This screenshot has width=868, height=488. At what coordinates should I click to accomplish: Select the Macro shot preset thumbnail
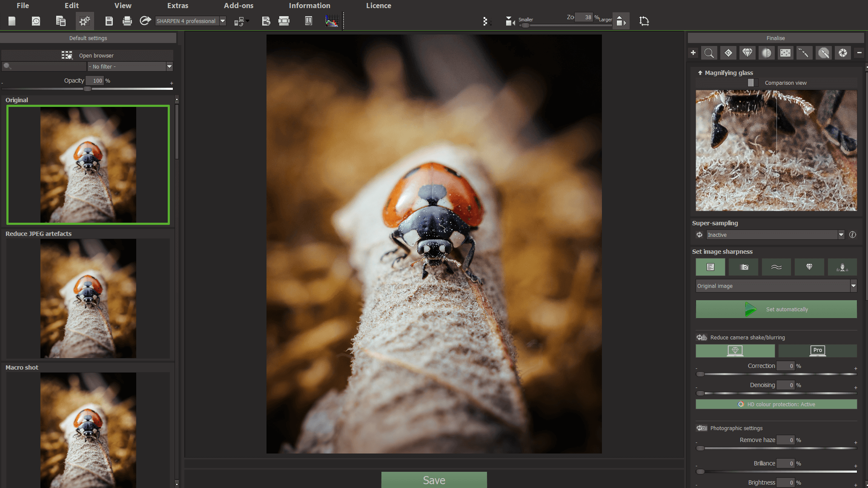click(88, 430)
